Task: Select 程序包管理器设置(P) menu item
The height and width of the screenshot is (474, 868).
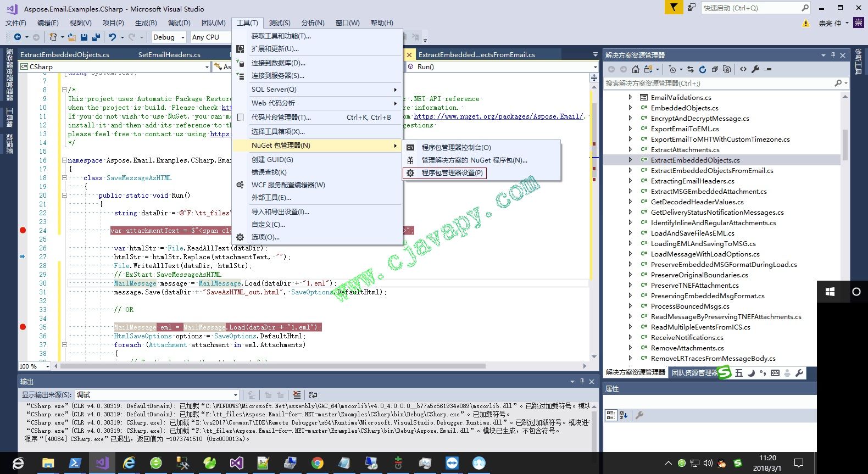Action: click(446, 173)
